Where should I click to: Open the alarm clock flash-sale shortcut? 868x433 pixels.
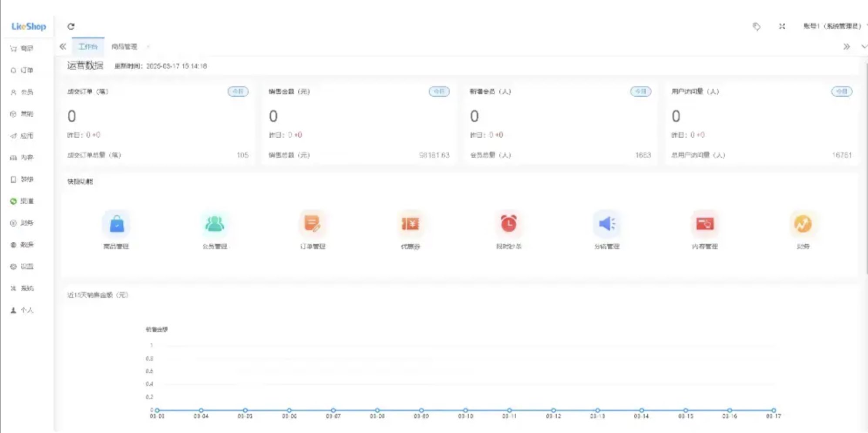coord(508,224)
